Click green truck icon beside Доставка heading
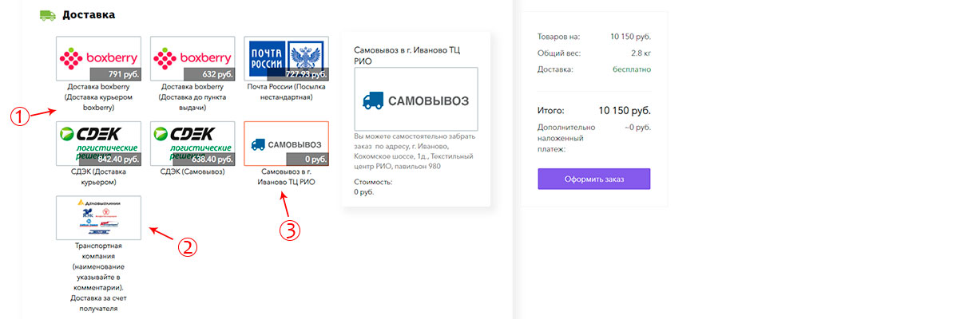Screen dimensions: 980x319 coord(48,14)
